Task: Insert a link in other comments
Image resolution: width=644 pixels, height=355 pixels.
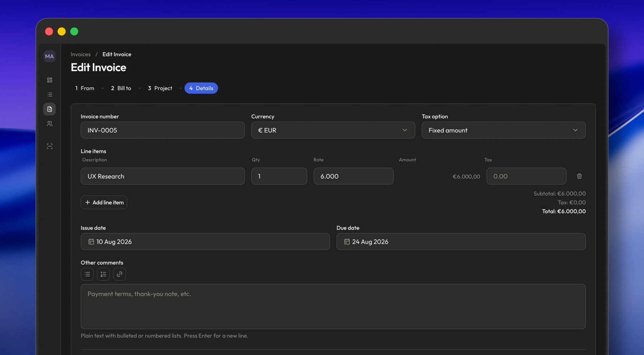Action: click(119, 274)
